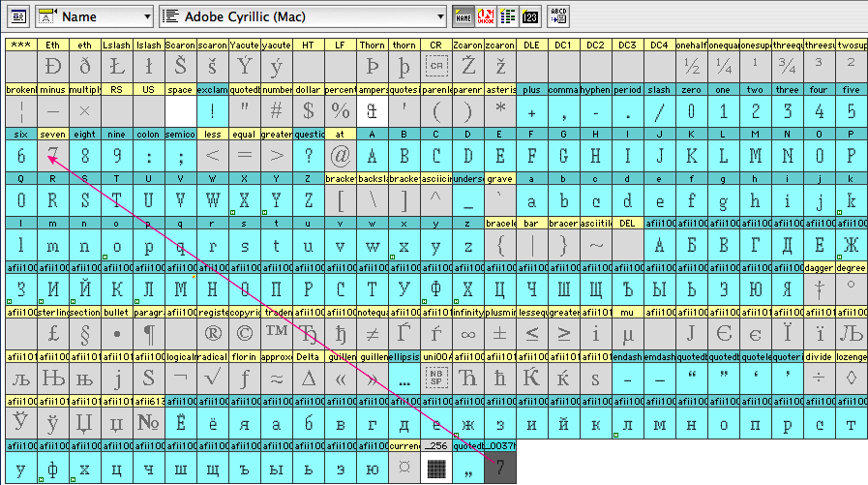Select the seven glyph in the digits row
868x485 pixels.
52,156
